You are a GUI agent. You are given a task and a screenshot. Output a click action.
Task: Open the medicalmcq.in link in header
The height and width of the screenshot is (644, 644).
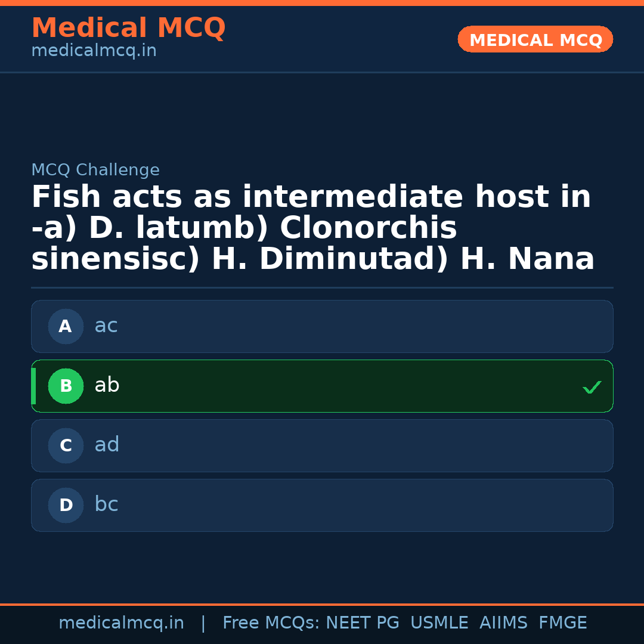[94, 51]
